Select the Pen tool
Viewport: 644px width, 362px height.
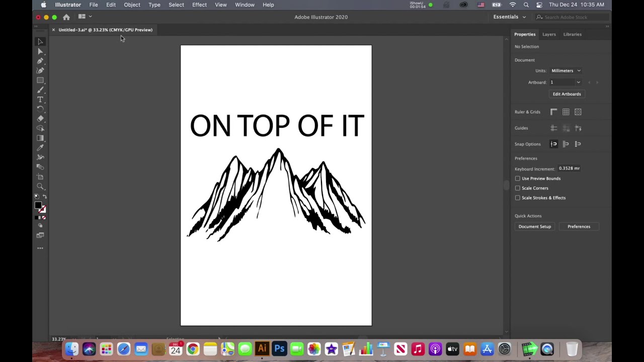pos(40,61)
